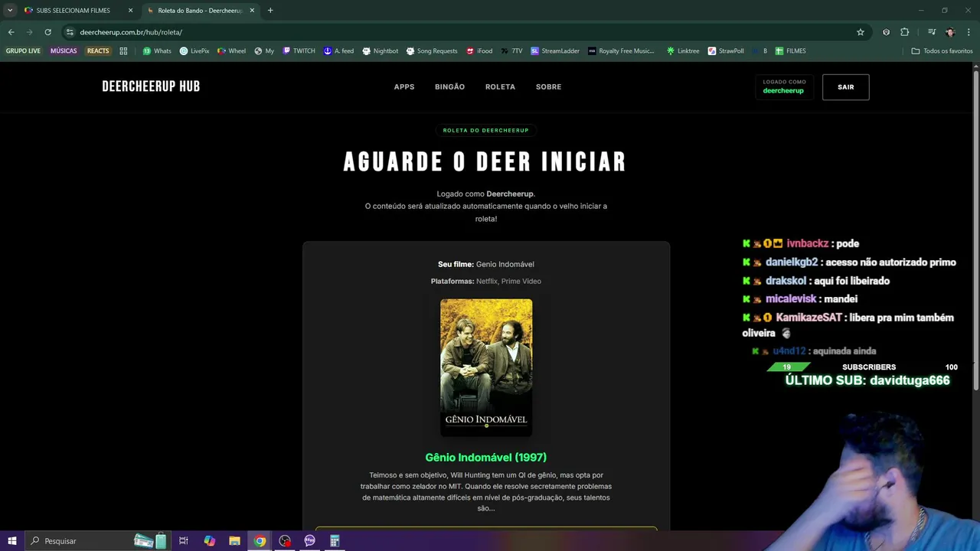980x551 pixels.
Task: Click 'ROLETA DO DEERCHEERUP' badge text
Action: tap(485, 130)
